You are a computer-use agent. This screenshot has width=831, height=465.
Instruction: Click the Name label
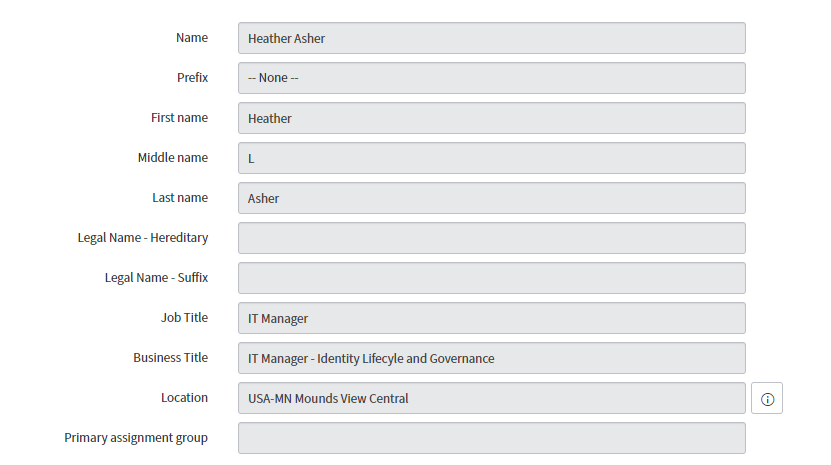(x=192, y=38)
